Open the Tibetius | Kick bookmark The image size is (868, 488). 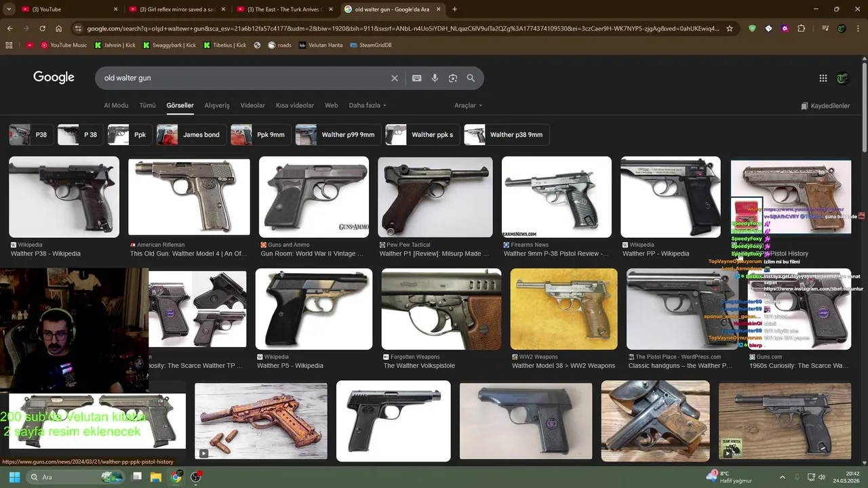click(x=224, y=45)
